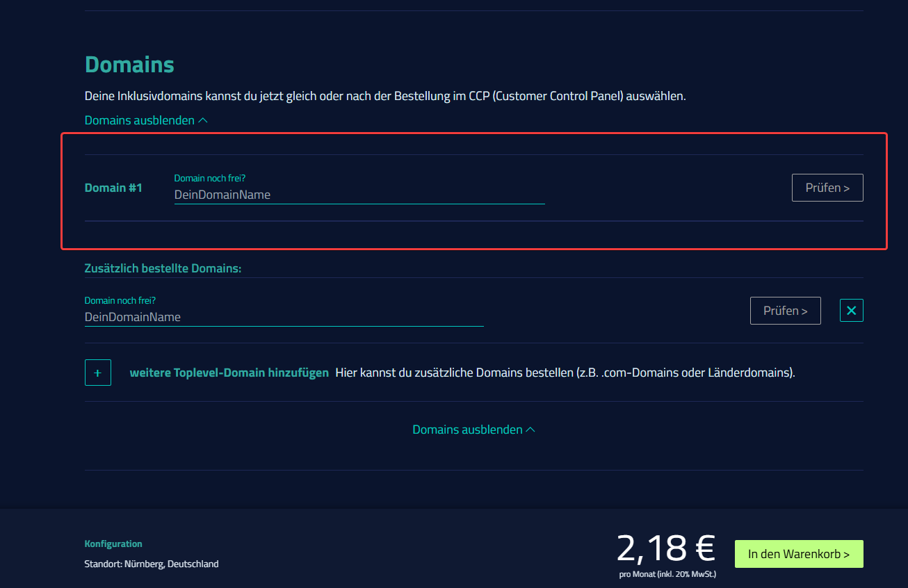Remove additional domain with the X icon

point(852,311)
